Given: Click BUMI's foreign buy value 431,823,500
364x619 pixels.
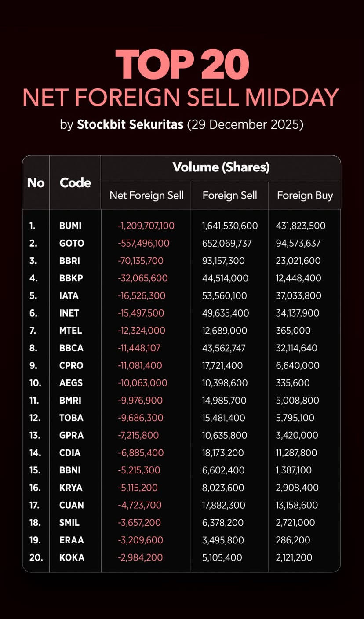Looking at the screenshot, I should click(x=301, y=226).
